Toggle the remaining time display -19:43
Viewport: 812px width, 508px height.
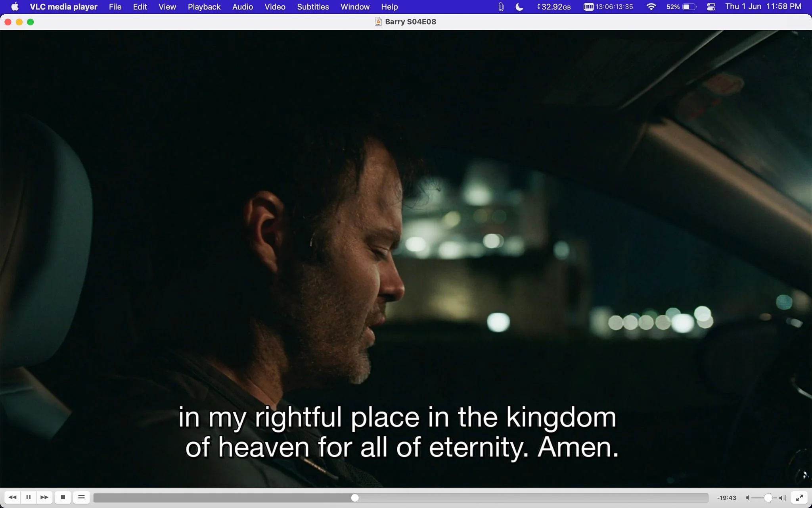[726, 498]
